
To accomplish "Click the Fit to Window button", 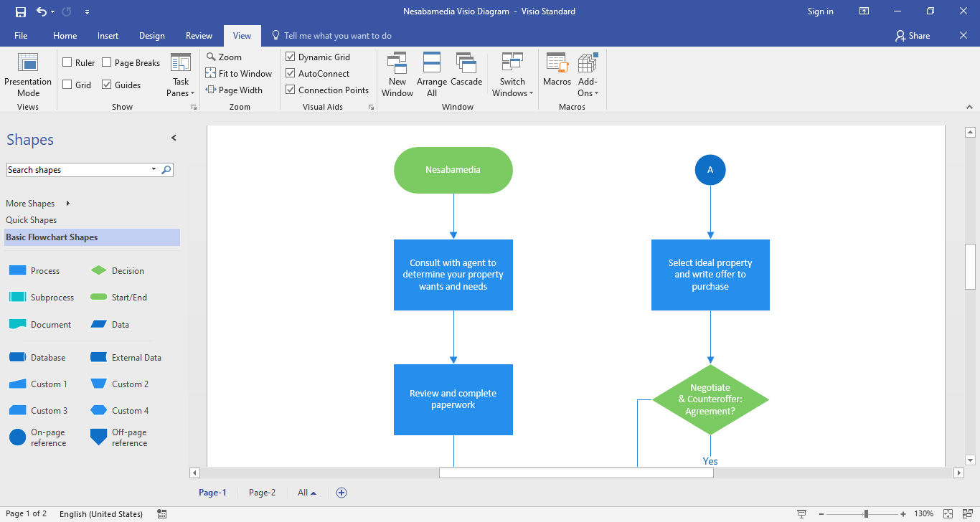I will pyautogui.click(x=239, y=73).
